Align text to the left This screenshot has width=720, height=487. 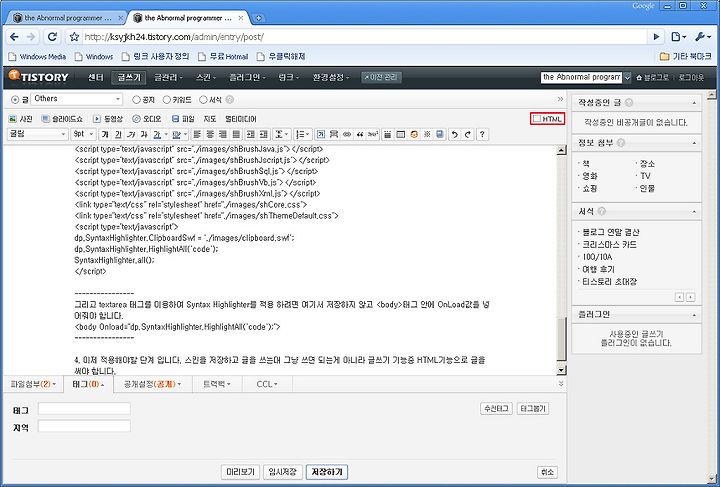tap(197, 134)
